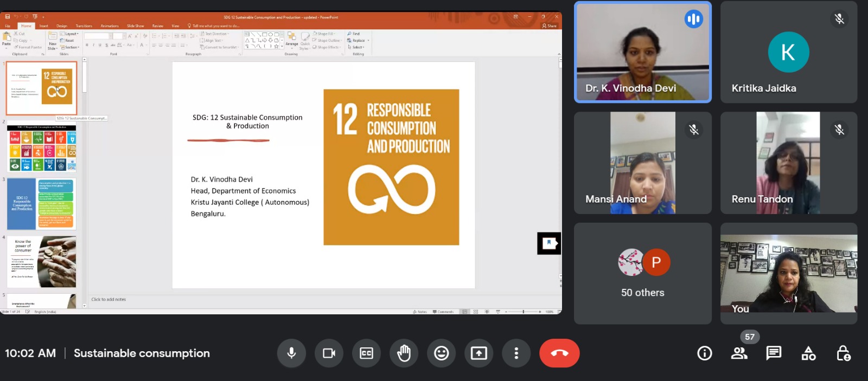This screenshot has height=381, width=868.
Task: Toggle closed captions on
Action: (366, 353)
